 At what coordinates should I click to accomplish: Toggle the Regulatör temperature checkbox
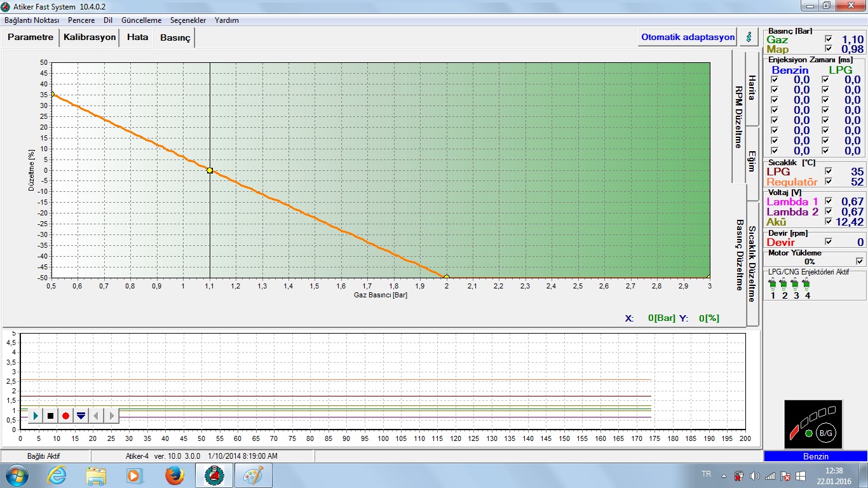[x=828, y=182]
